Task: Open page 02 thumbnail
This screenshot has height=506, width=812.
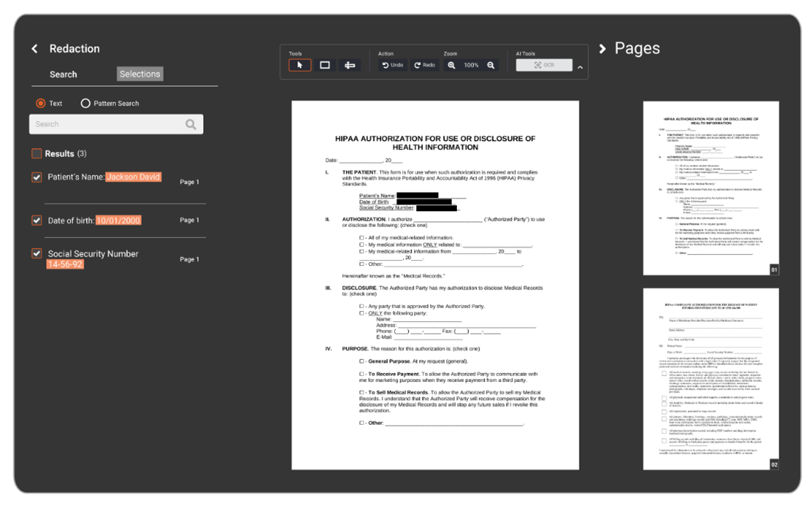Action: click(711, 379)
